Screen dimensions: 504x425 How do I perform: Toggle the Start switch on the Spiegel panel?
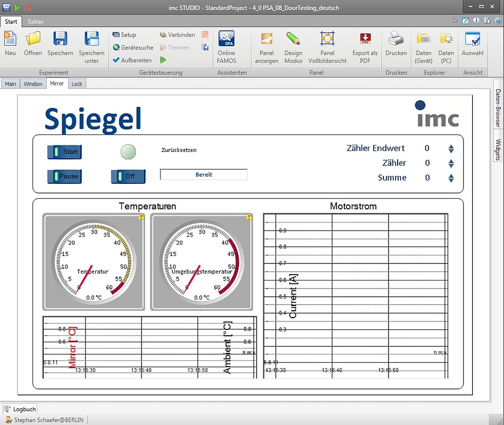[x=64, y=152]
